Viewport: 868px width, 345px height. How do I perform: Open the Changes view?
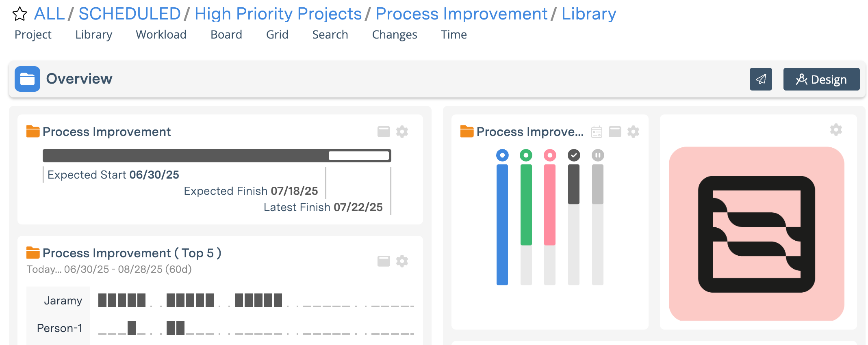[394, 34]
